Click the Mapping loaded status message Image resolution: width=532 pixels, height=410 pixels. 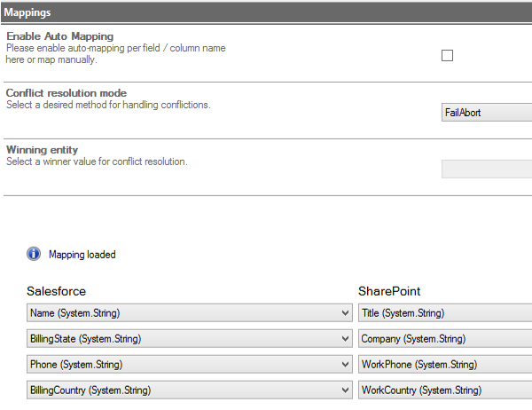click(82, 255)
